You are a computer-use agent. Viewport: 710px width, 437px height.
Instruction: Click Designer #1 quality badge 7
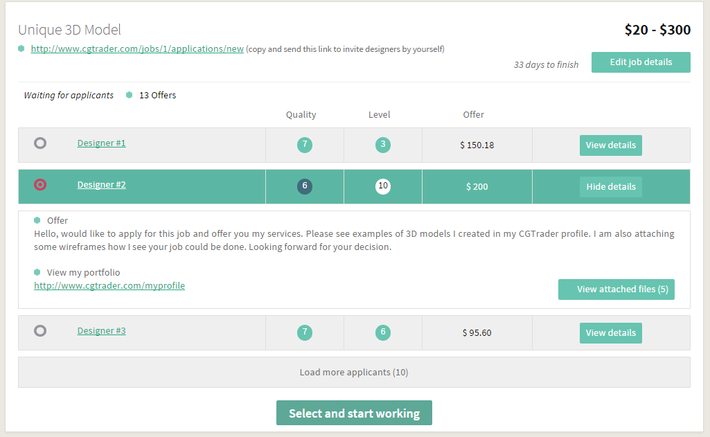pyautogui.click(x=305, y=145)
